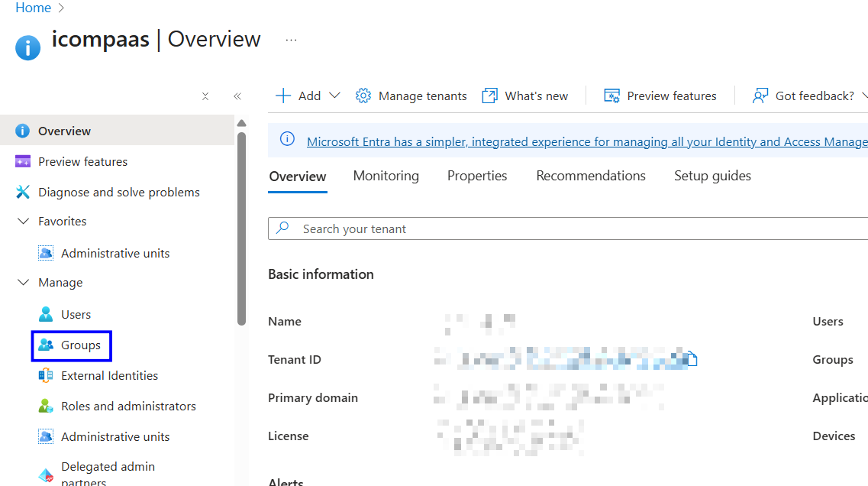Viewport: 868px width, 486px height.
Task: Click the What's new external link icon
Action: coord(489,96)
